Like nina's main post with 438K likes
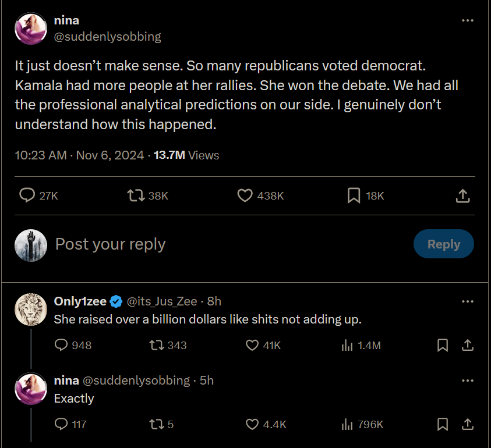 pos(245,195)
